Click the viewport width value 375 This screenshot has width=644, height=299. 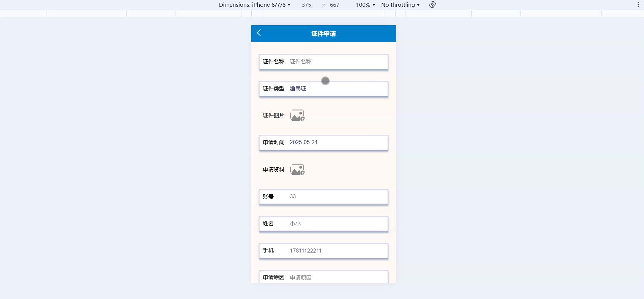[307, 5]
